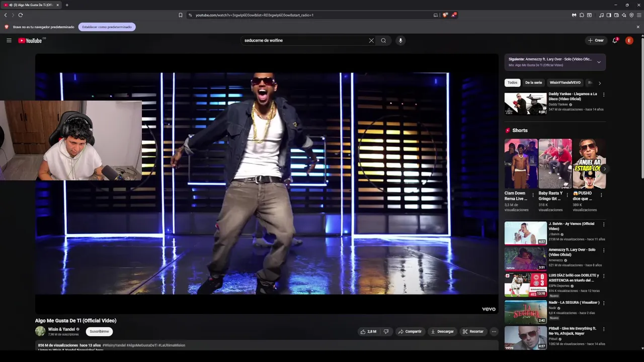Open the Wisin & Yandel channel avatar
The height and width of the screenshot is (362, 644).
(x=40, y=331)
